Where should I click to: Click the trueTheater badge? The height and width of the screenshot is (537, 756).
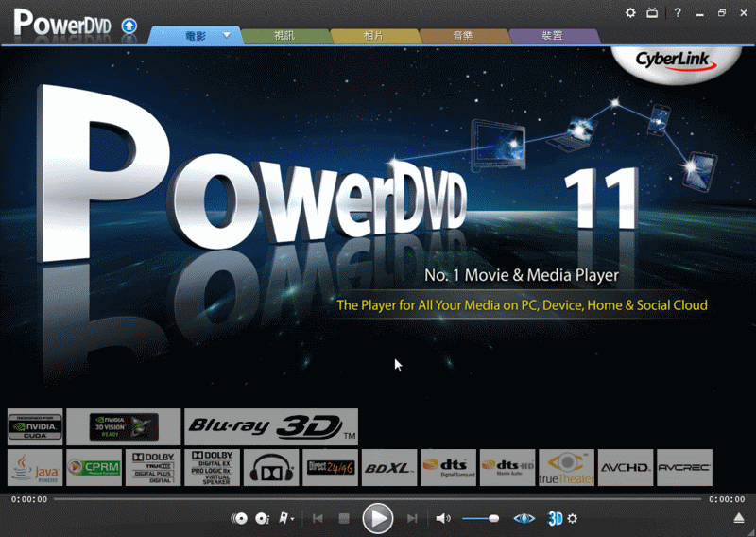click(566, 468)
